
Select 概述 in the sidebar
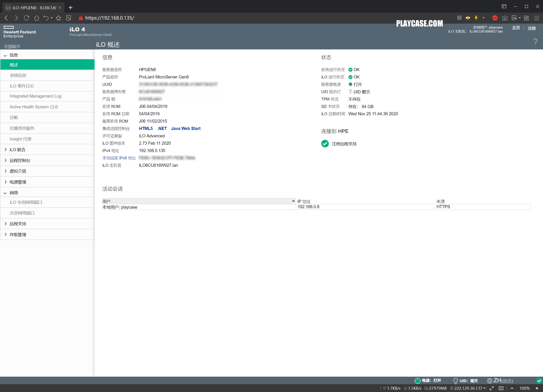pyautogui.click(x=47, y=65)
